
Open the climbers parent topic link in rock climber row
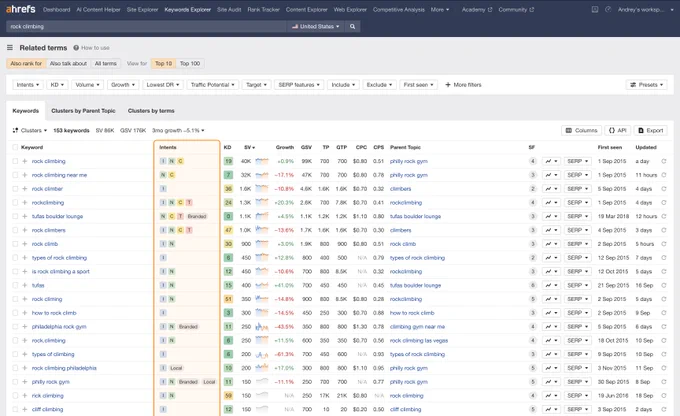[400, 189]
